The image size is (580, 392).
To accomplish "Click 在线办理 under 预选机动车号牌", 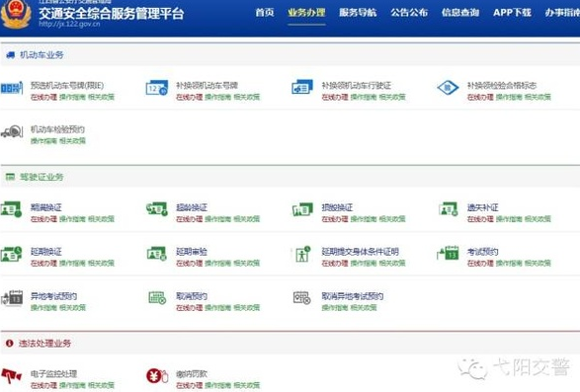I will (x=43, y=97).
